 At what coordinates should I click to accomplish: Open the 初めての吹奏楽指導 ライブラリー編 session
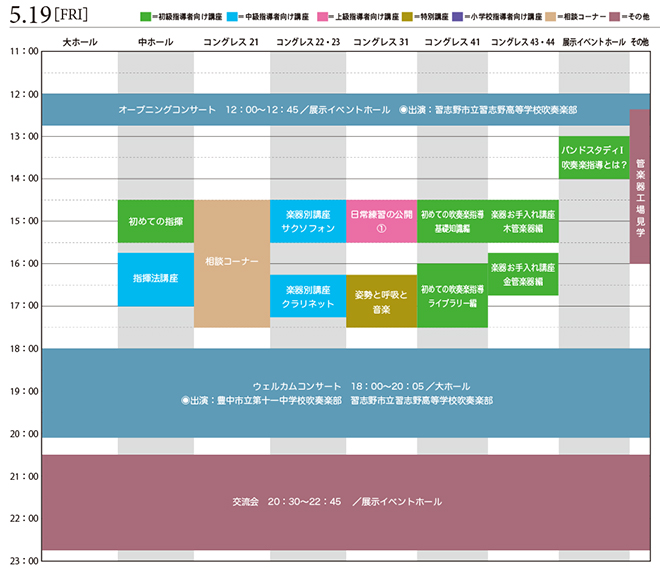[x=452, y=295]
